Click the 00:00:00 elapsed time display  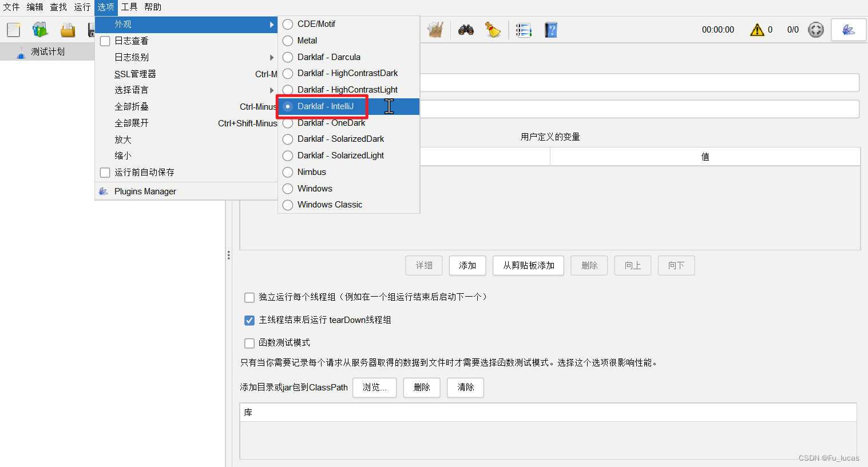(718, 29)
